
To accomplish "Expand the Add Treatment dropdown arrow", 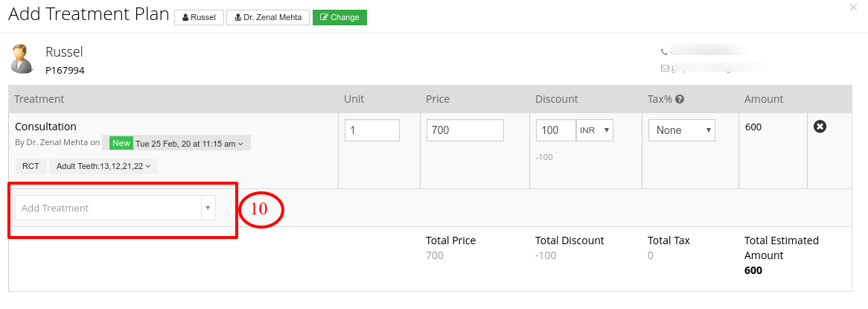I will coord(208,208).
